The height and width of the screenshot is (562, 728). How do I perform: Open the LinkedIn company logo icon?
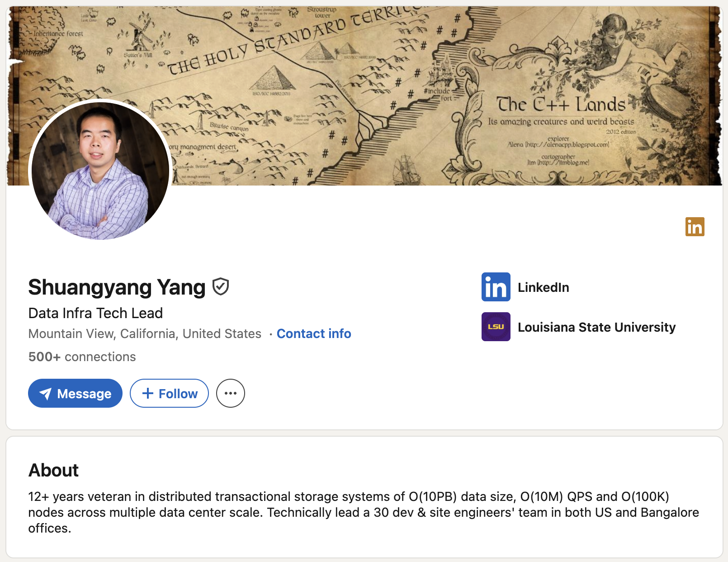(496, 287)
